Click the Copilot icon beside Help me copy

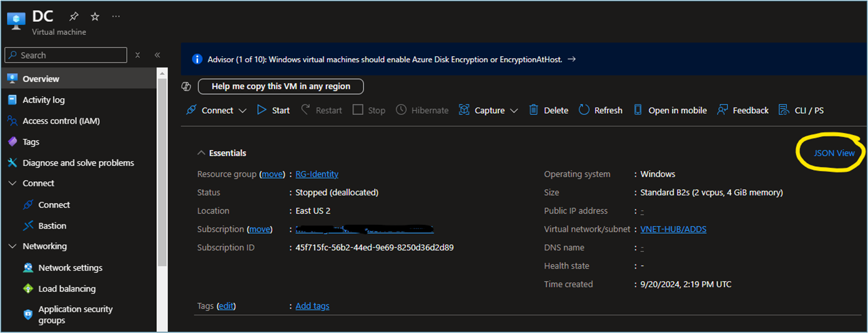tap(186, 86)
